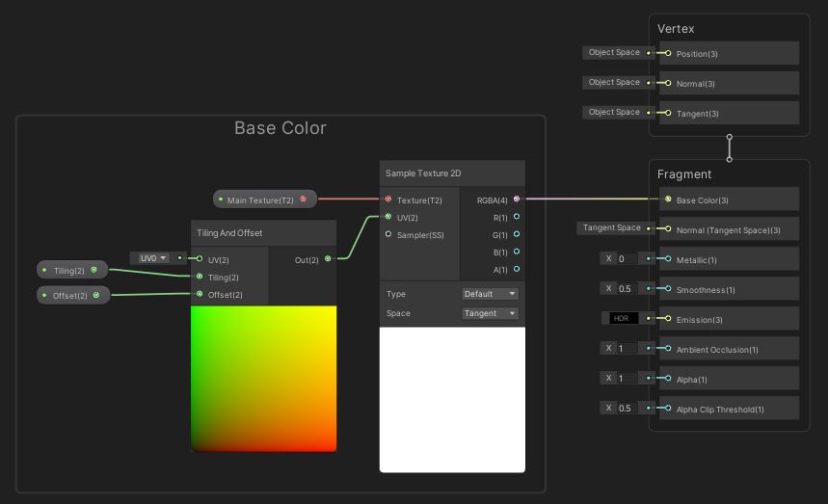Click the B(1) output port
Viewport: 828px width, 504px height.
coord(517,252)
